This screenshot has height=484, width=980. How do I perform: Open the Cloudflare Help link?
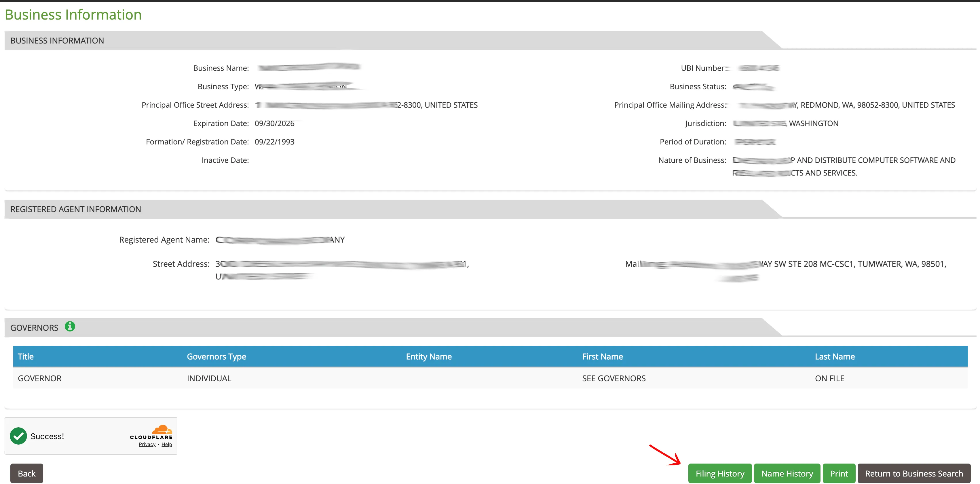[167, 445]
